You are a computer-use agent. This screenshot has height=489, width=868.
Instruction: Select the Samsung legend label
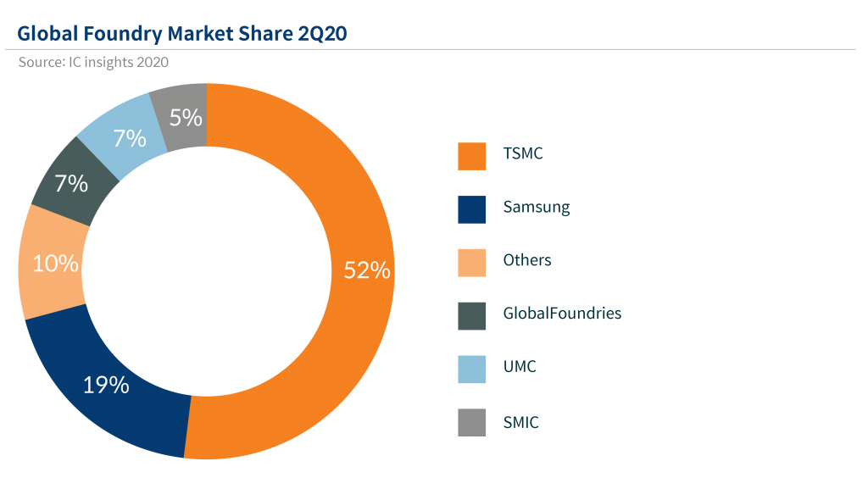(x=536, y=207)
